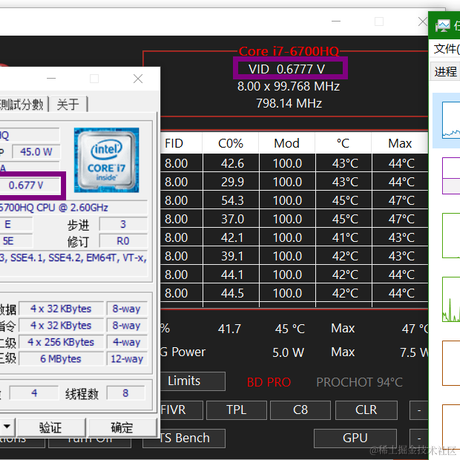Open the FIVR settings button
The image size is (460, 460).
pyautogui.click(x=181, y=410)
